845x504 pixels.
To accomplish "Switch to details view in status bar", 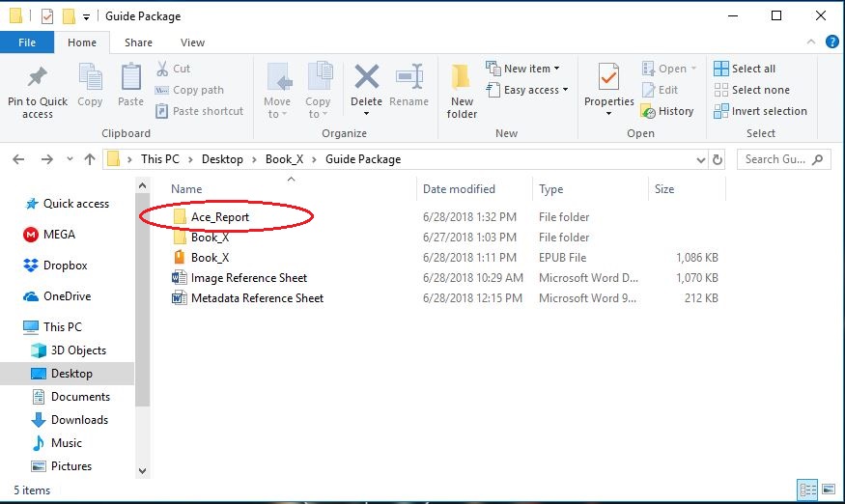I will tap(807, 490).
